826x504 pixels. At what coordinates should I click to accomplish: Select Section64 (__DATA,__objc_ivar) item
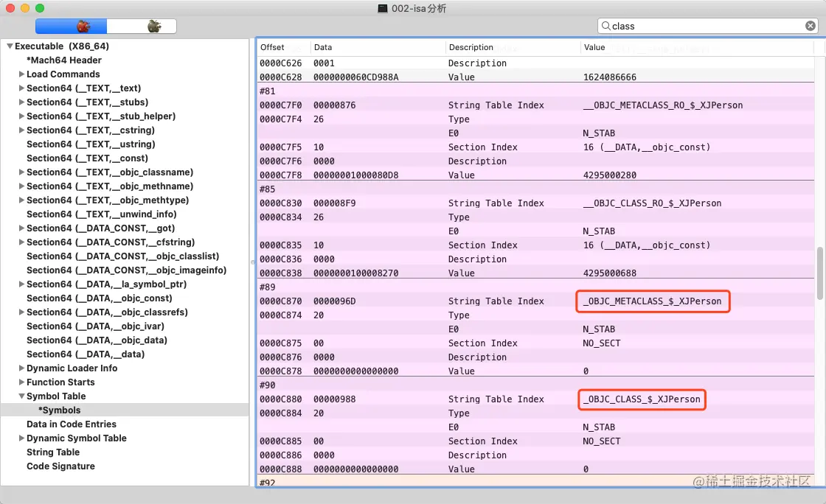pos(95,326)
